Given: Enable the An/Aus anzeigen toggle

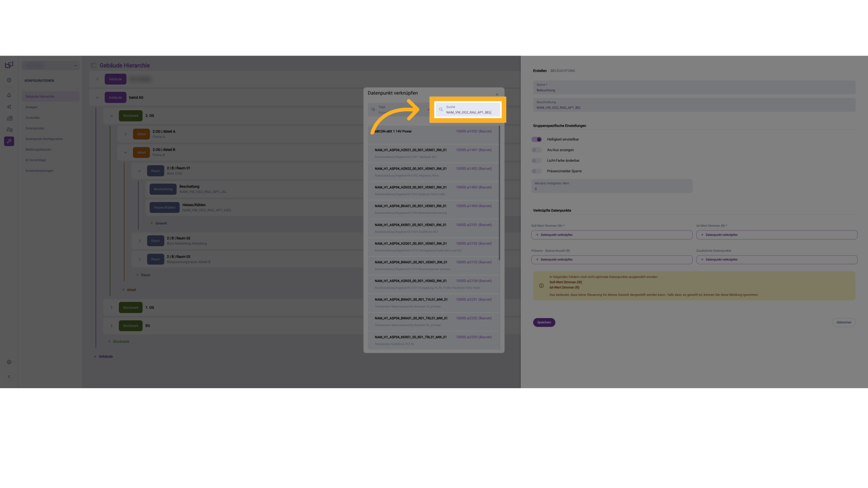Looking at the screenshot, I should coord(537,150).
